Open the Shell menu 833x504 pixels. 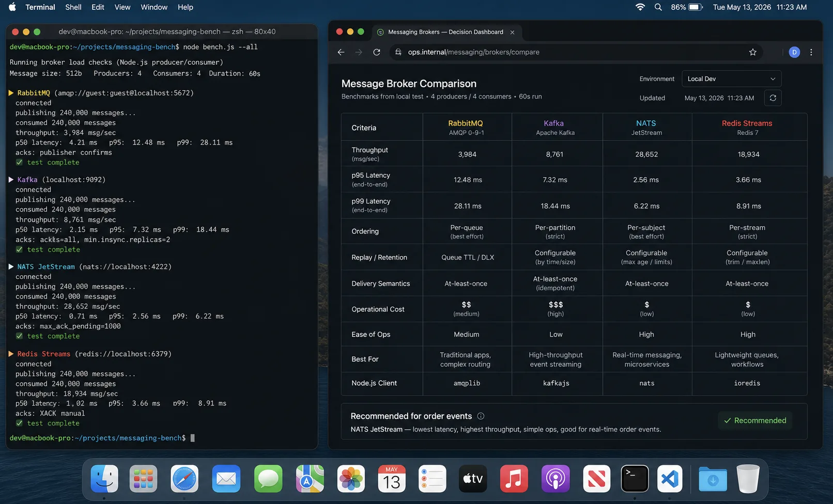[73, 7]
